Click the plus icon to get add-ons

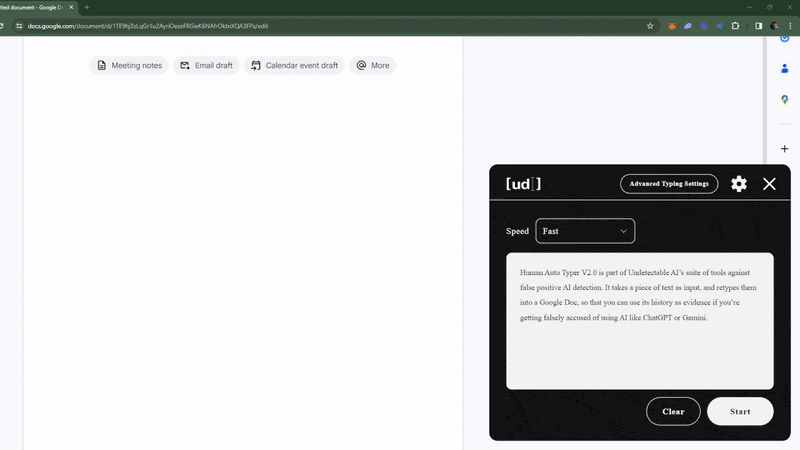785,149
